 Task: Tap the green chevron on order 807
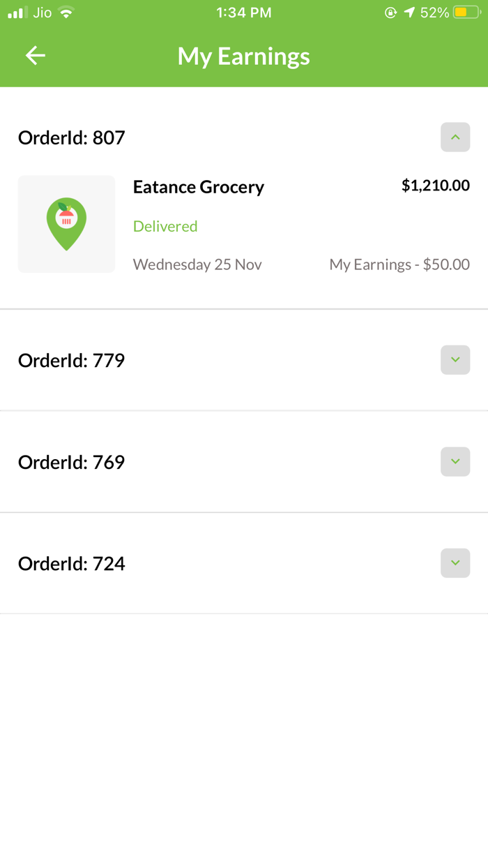(x=455, y=137)
